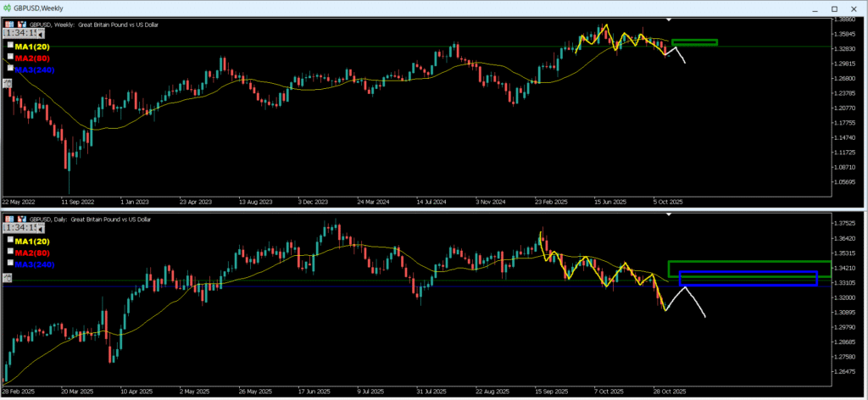Toggle the MA1(20) checkbox in the weekly chart
The width and height of the screenshot is (868, 400).
pyautogui.click(x=10, y=46)
